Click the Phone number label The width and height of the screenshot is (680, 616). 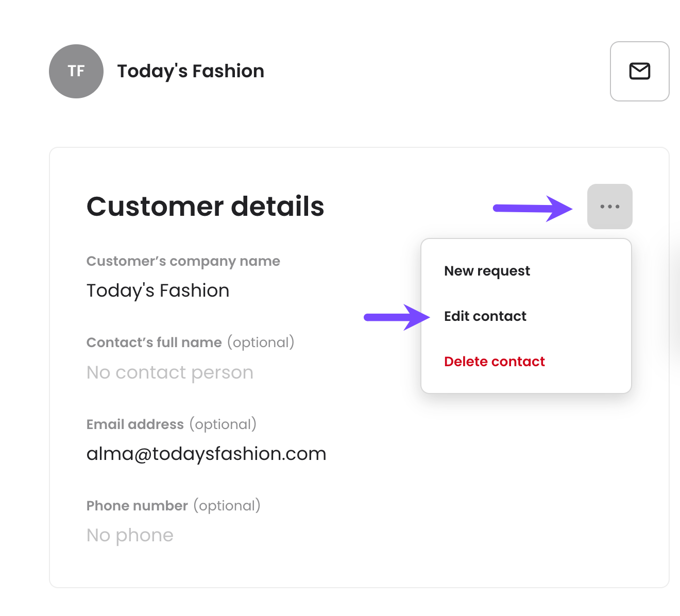tap(137, 506)
